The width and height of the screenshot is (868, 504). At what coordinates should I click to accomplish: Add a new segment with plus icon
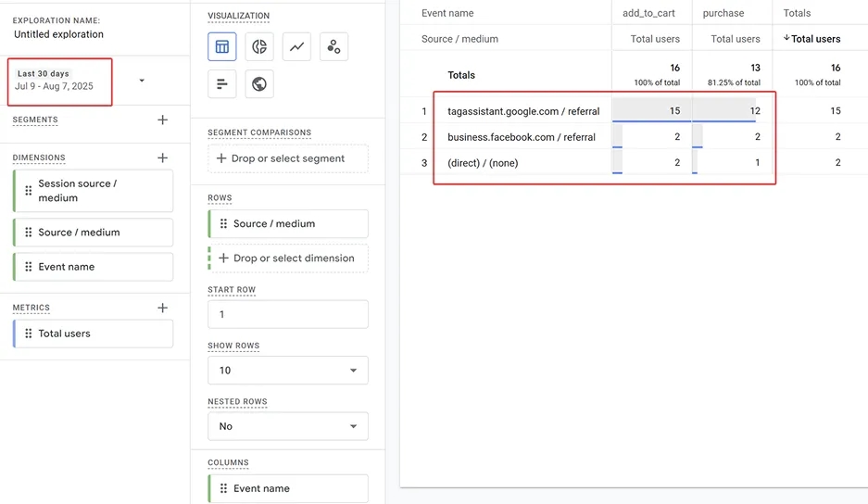(162, 120)
